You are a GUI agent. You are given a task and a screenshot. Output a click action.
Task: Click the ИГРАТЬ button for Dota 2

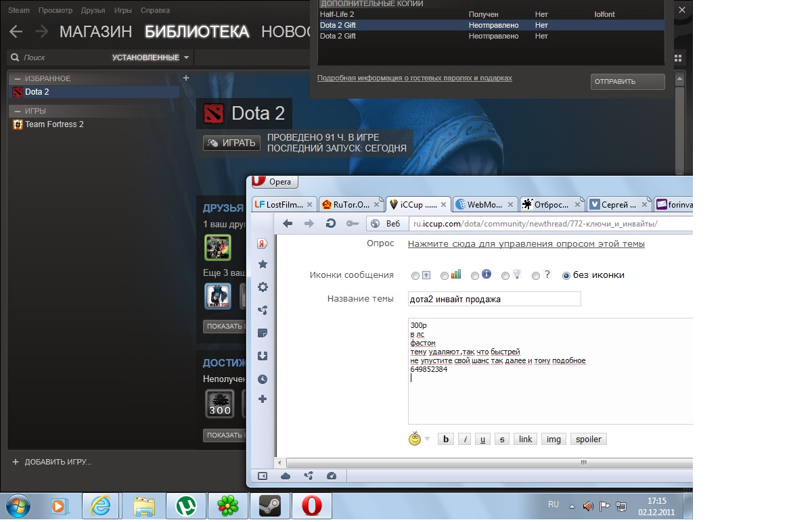[231, 143]
